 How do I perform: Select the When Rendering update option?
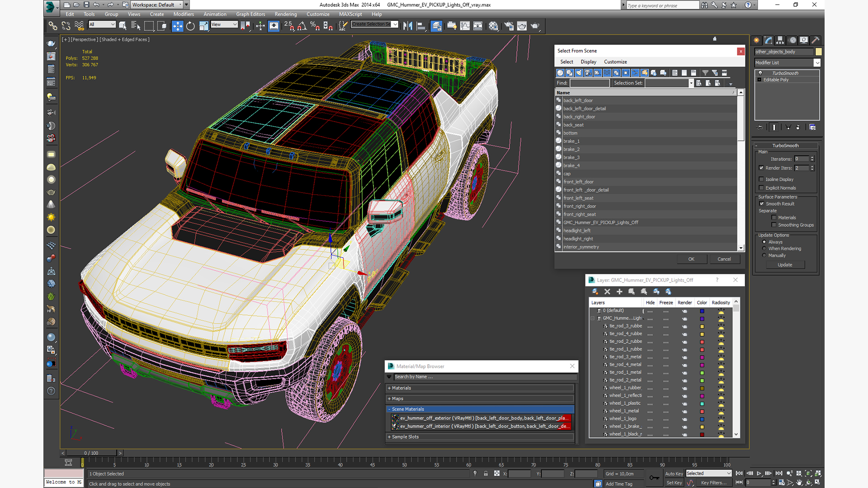764,249
